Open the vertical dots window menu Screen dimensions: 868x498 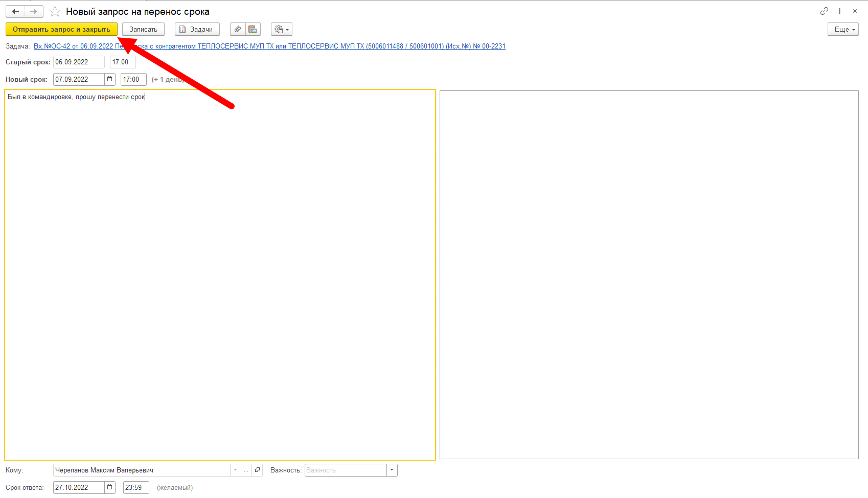pos(839,11)
